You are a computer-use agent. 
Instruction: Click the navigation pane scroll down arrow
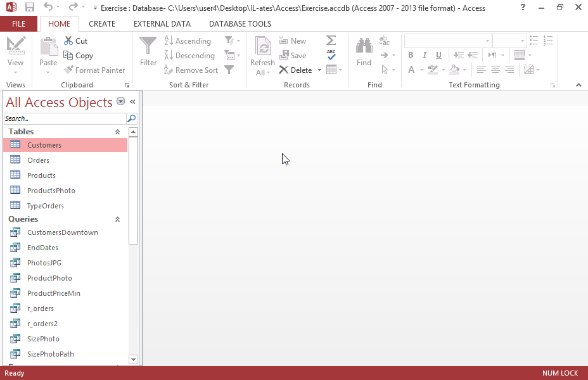point(133,359)
